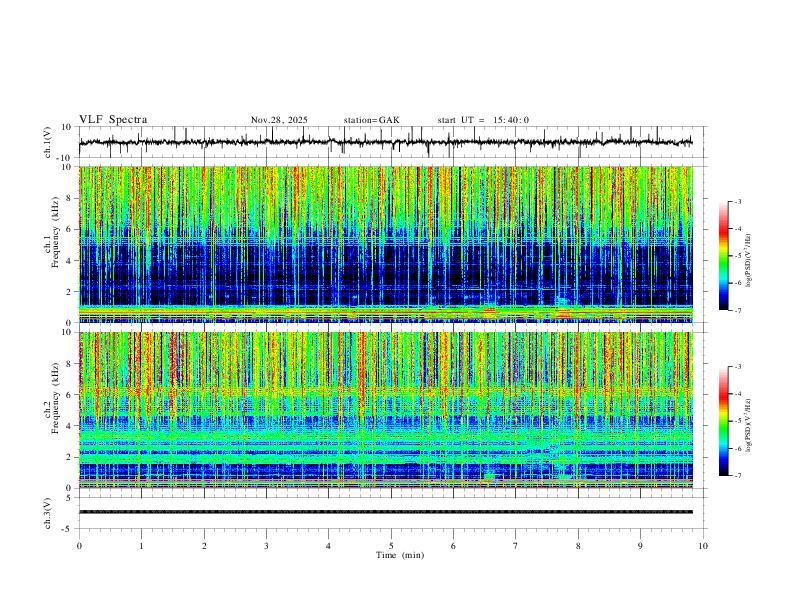Select the date label "Nov.28, 2025"
The height and width of the screenshot is (612, 792).
(x=279, y=120)
